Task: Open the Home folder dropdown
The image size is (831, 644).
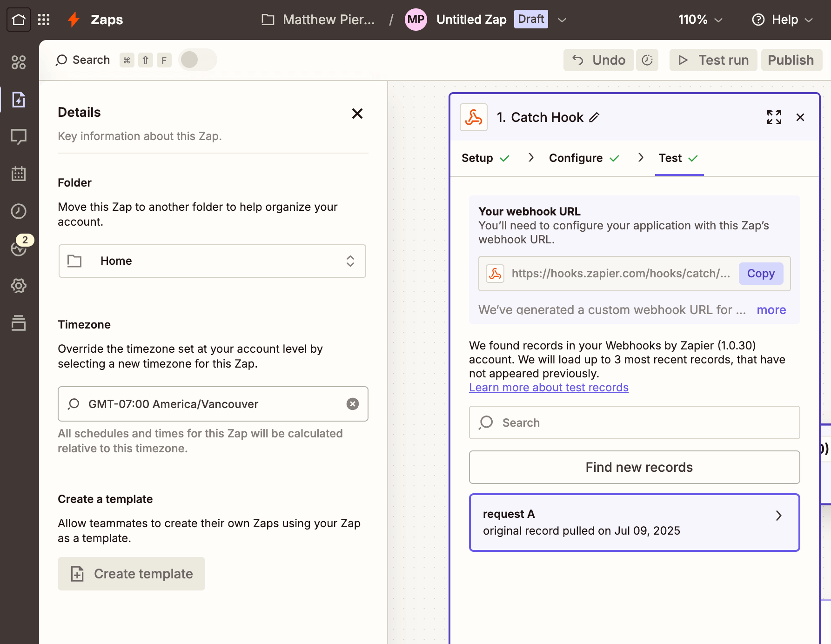Action: 212,261
